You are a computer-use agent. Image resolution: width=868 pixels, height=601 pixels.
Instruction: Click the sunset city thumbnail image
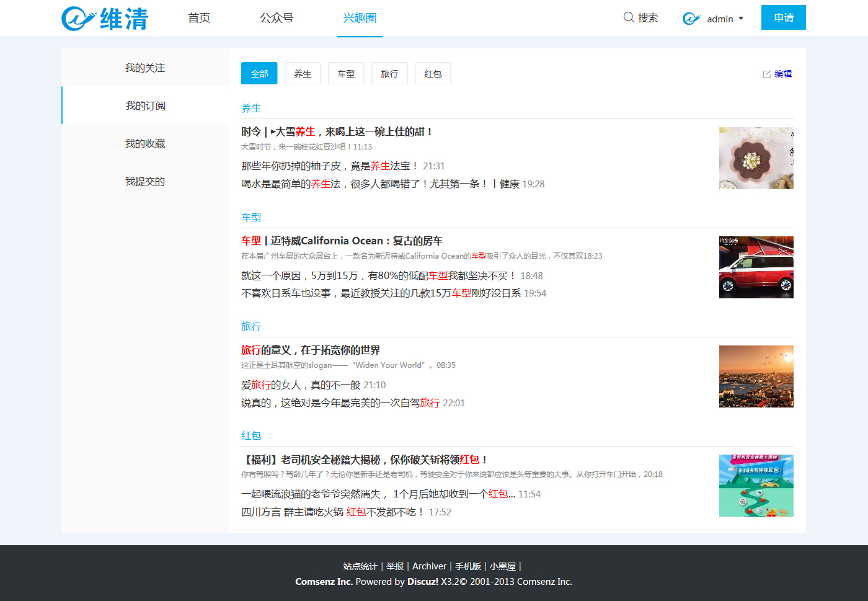pyautogui.click(x=756, y=376)
